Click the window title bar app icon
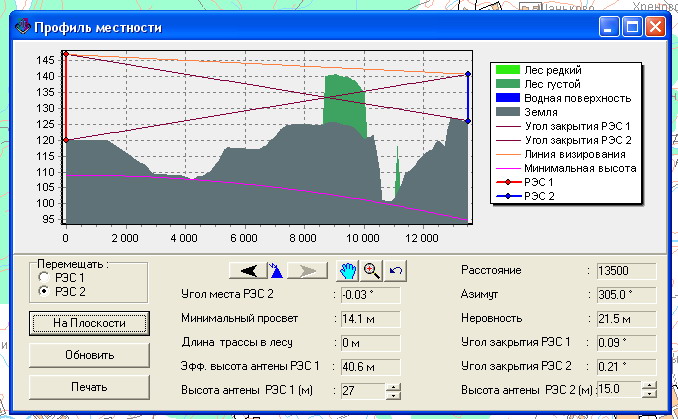This screenshot has width=678, height=419. (21, 28)
